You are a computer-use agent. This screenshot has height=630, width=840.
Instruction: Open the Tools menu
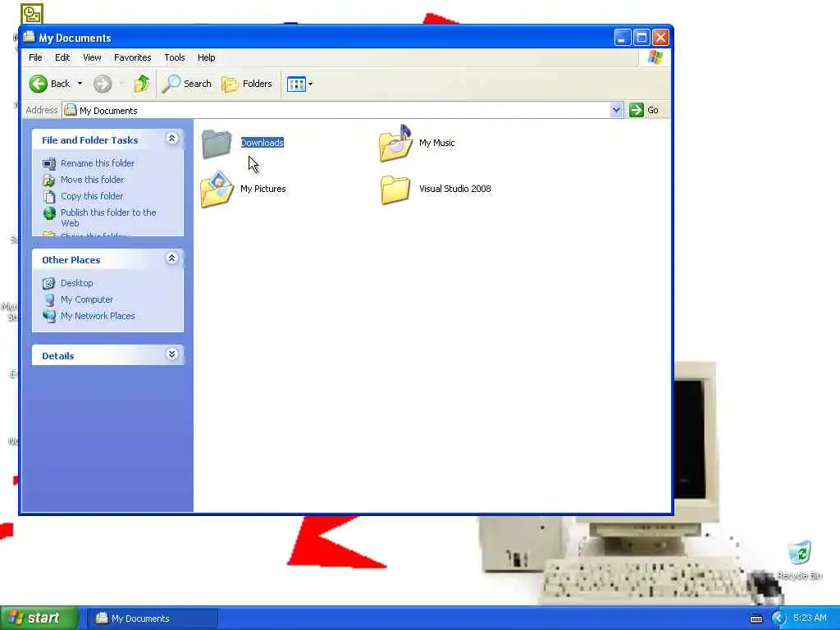175,57
